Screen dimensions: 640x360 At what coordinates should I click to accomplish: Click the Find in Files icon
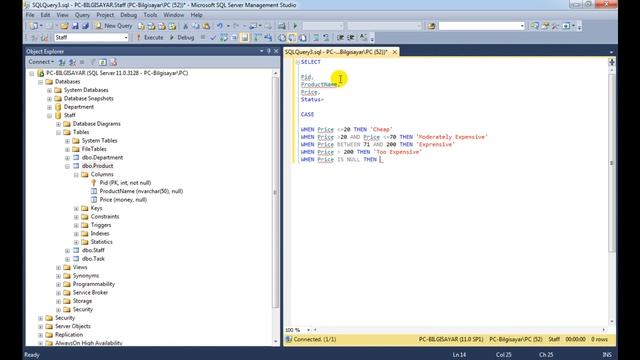tap(431, 26)
